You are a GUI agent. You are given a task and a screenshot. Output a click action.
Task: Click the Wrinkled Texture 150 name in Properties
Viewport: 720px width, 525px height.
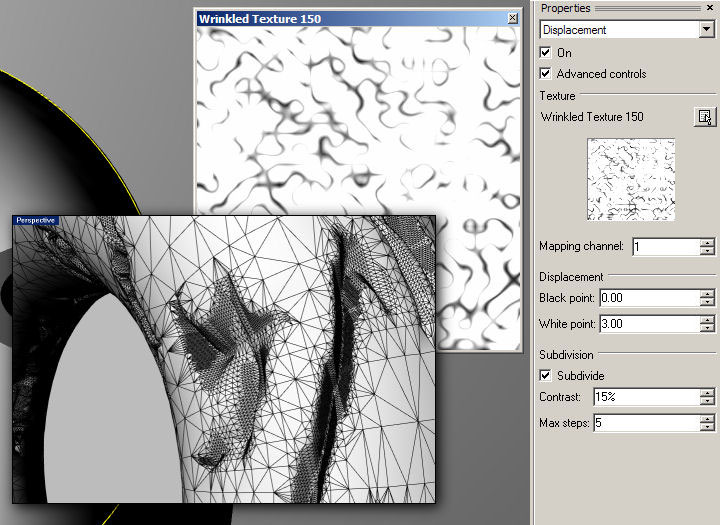[592, 117]
